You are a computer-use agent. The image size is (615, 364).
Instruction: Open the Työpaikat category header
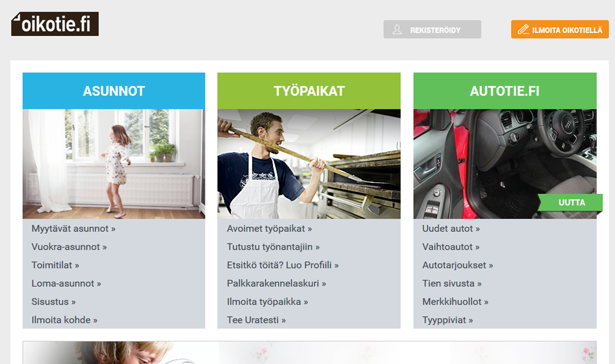[309, 91]
